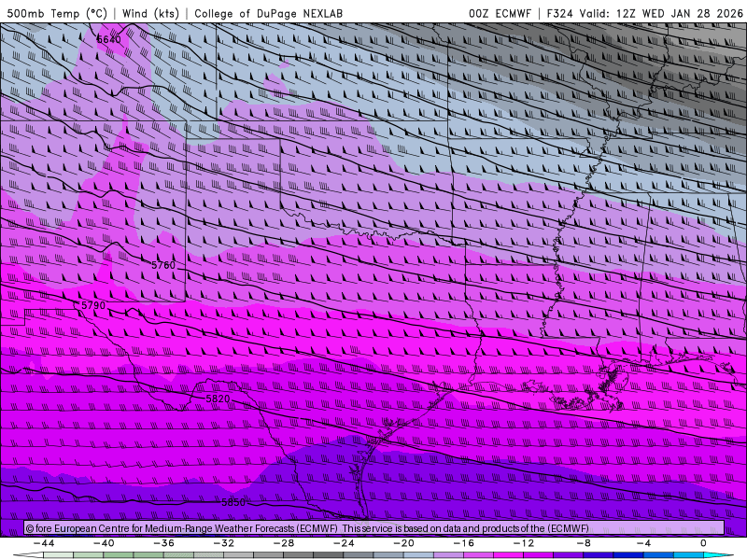Click the 0 colorbar scale label
The height and width of the screenshot is (560, 747).
[703, 543]
